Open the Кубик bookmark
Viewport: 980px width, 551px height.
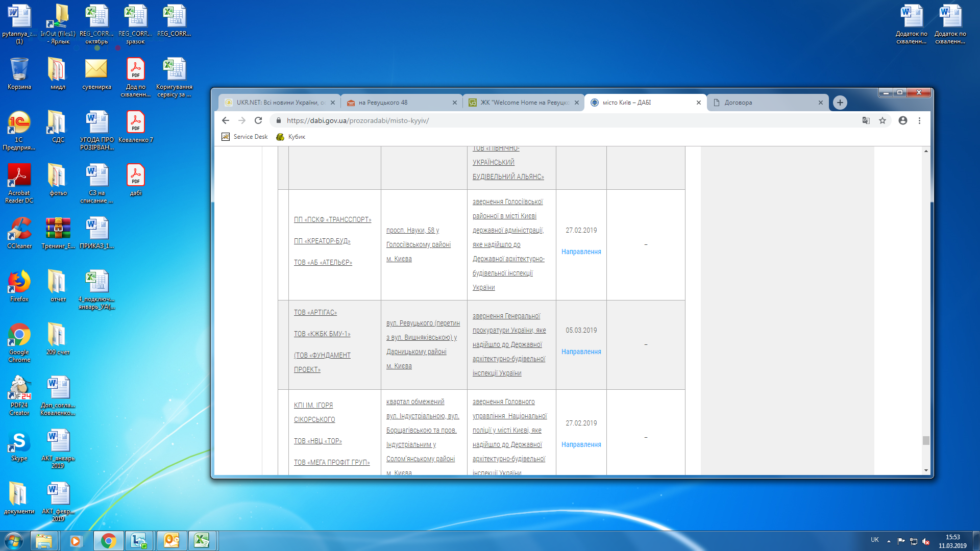pyautogui.click(x=291, y=137)
